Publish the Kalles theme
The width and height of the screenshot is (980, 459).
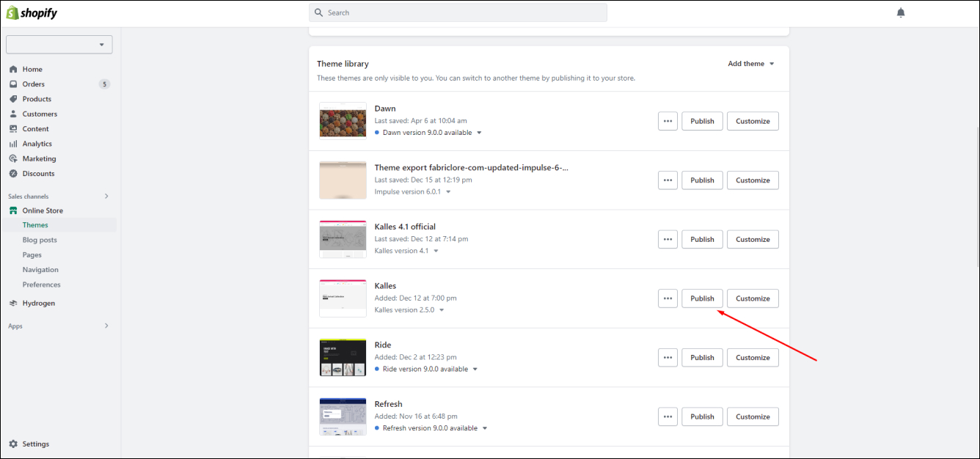pos(702,298)
